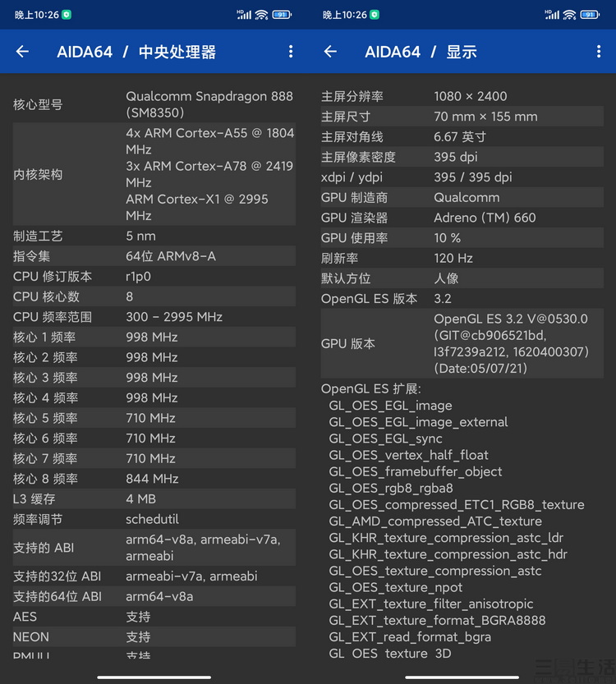Screen dimensions: 616x684
Task: Select the 主屏尺寸 row
Action: click(x=462, y=117)
